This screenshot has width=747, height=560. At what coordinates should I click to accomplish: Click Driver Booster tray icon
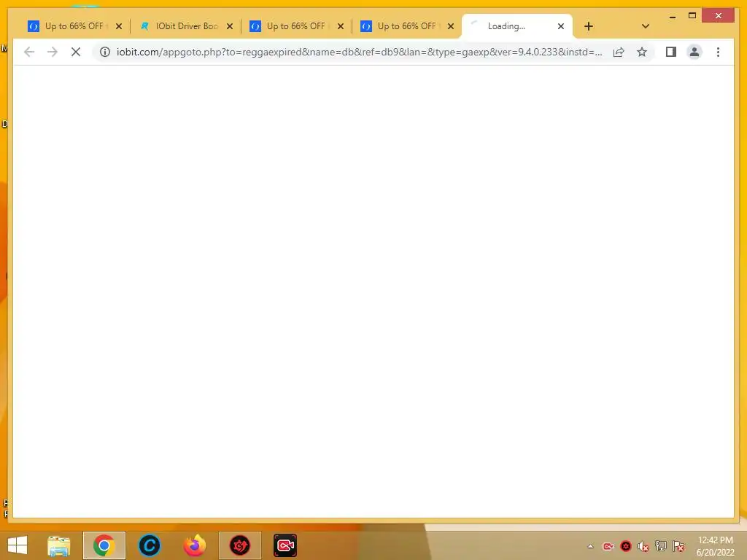pyautogui.click(x=625, y=546)
